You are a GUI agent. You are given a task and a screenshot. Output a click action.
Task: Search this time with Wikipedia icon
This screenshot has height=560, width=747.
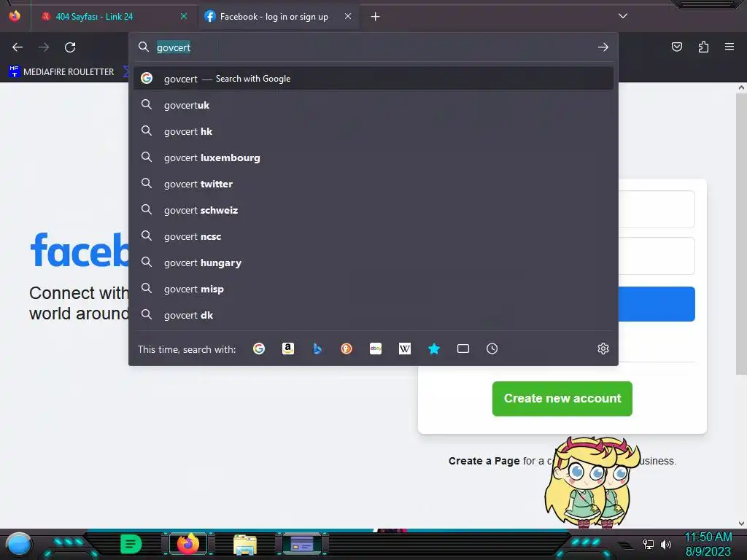pyautogui.click(x=404, y=349)
